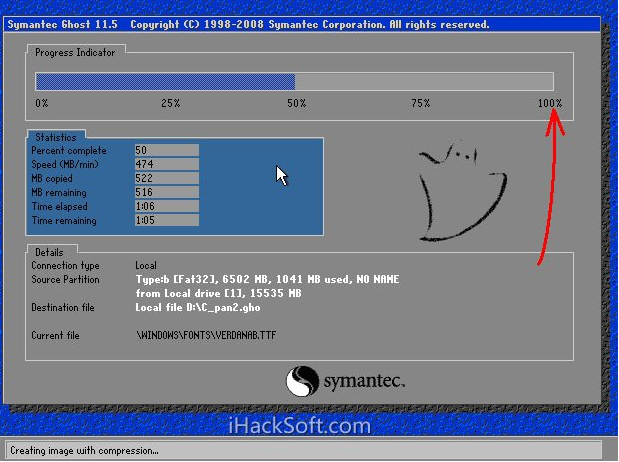Image resolution: width=619 pixels, height=462 pixels.
Task: Click the blue filled part of progress bar
Action: tap(165, 82)
